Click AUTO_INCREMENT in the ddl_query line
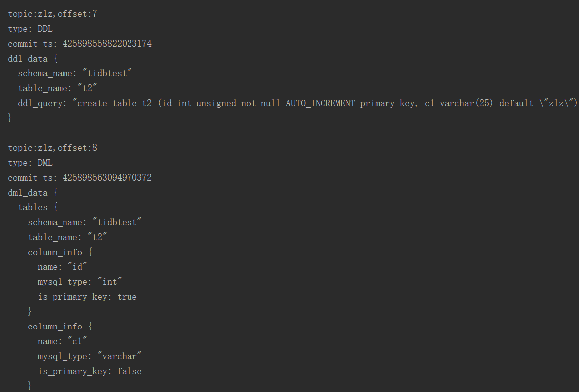Screen dimensions: 579x392 tap(320, 103)
